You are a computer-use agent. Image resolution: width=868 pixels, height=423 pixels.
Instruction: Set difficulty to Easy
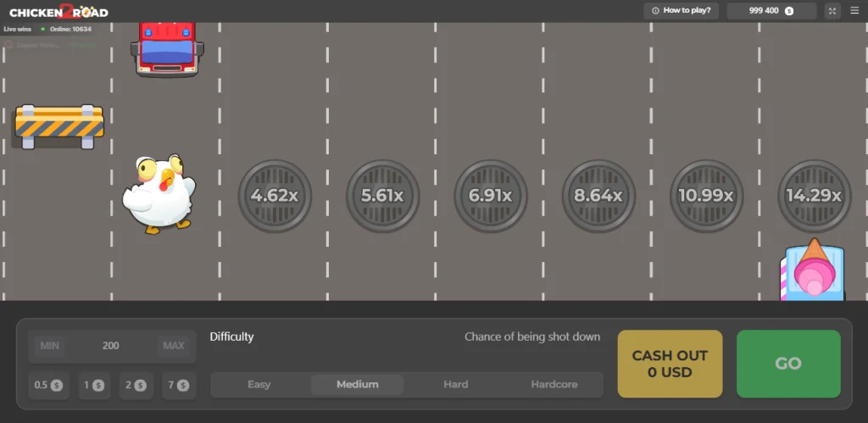tap(259, 384)
